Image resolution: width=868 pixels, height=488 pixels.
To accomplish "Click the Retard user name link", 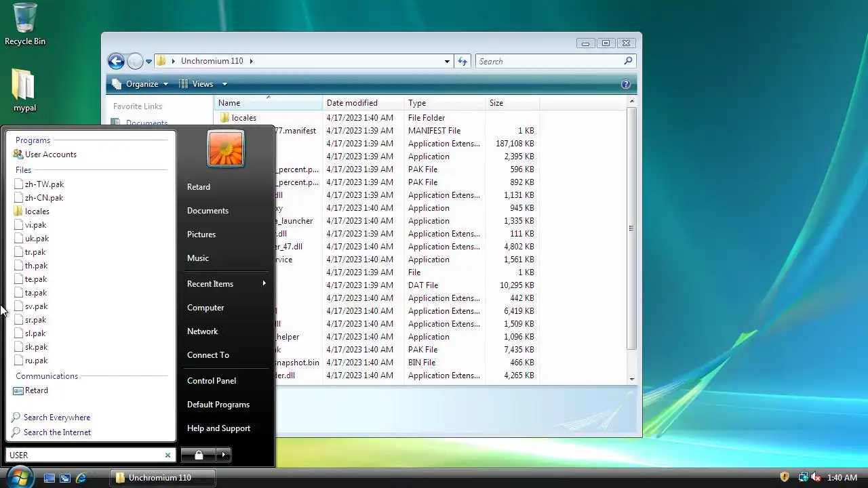I will (x=199, y=187).
